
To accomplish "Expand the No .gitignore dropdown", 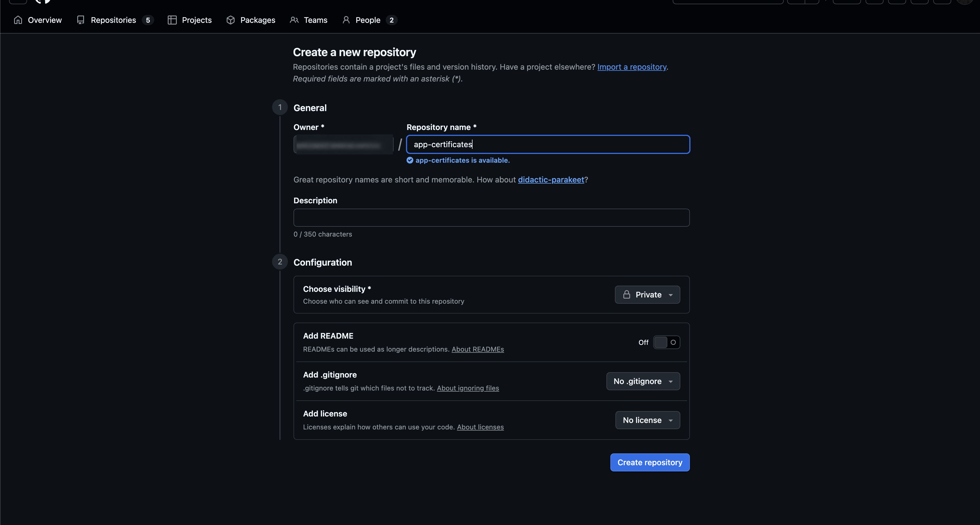I will [643, 381].
